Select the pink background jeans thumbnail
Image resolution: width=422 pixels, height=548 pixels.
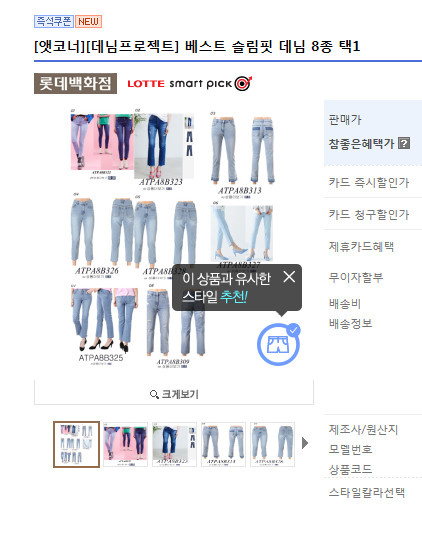coord(125,444)
